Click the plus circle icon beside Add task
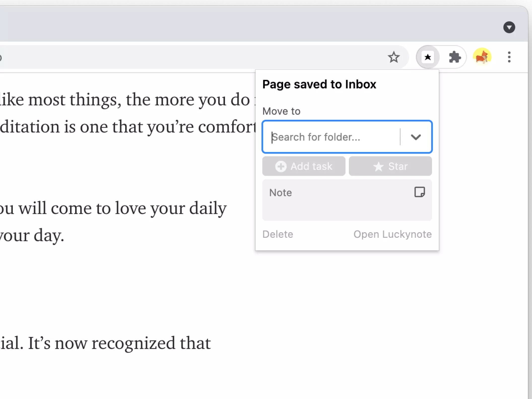 pyautogui.click(x=281, y=167)
